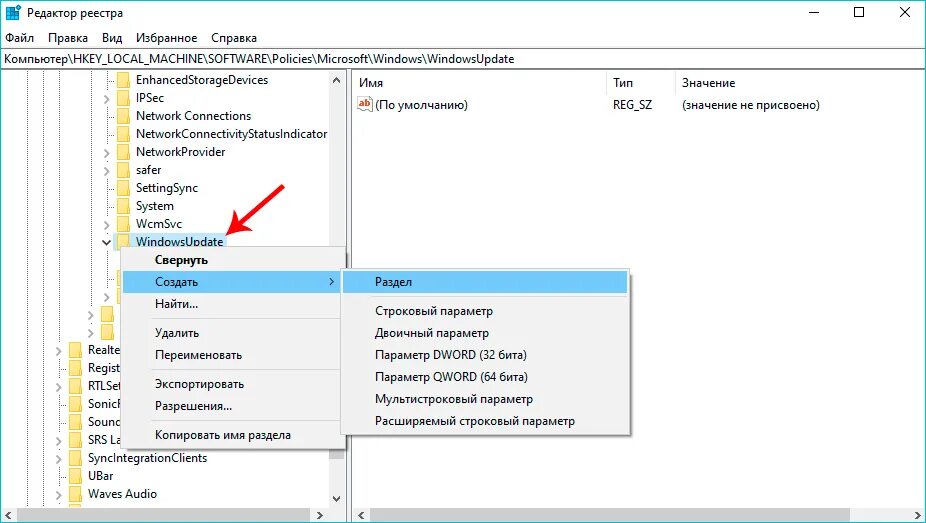Open Разрешения... from context menu
The width and height of the screenshot is (926, 523).
(231, 406)
